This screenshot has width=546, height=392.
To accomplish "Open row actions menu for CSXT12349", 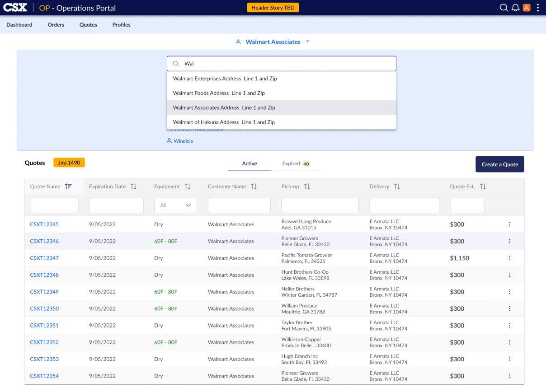I will pos(510,292).
